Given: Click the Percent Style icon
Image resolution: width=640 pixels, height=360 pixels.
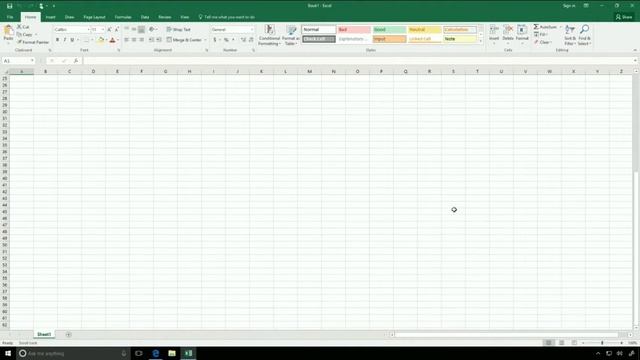Looking at the screenshot, I should (226, 40).
